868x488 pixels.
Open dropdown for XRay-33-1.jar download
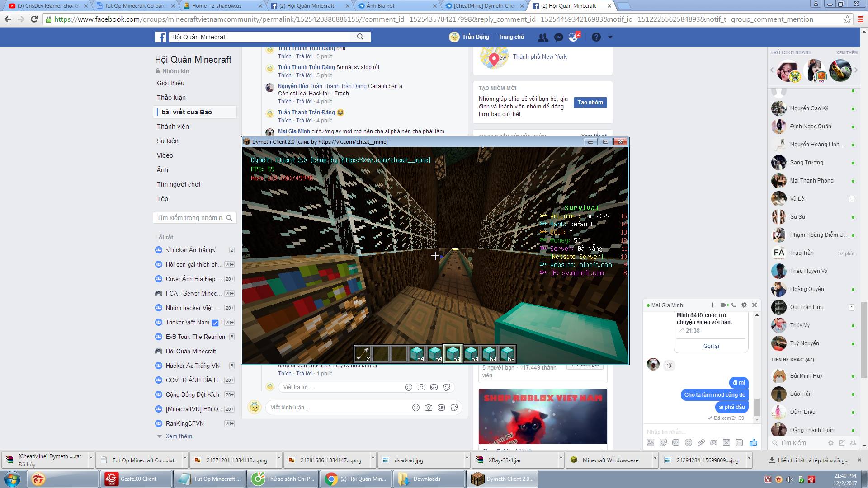pos(561,458)
